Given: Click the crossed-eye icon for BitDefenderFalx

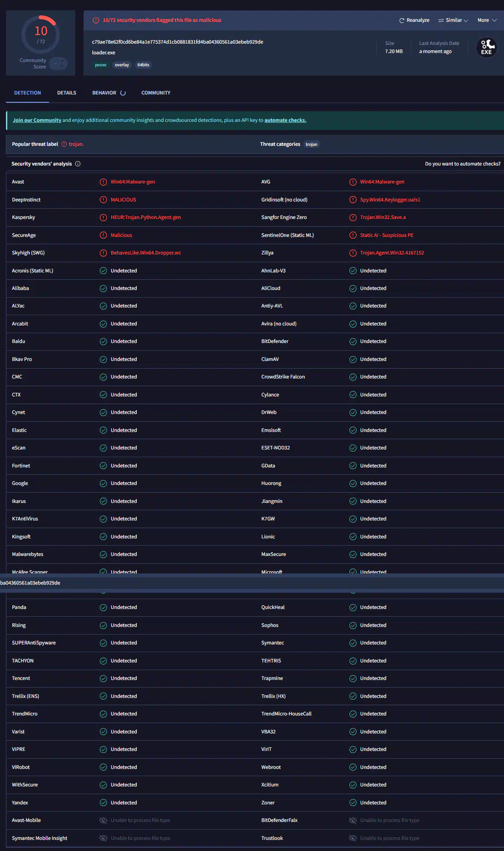Looking at the screenshot, I should point(353,820).
